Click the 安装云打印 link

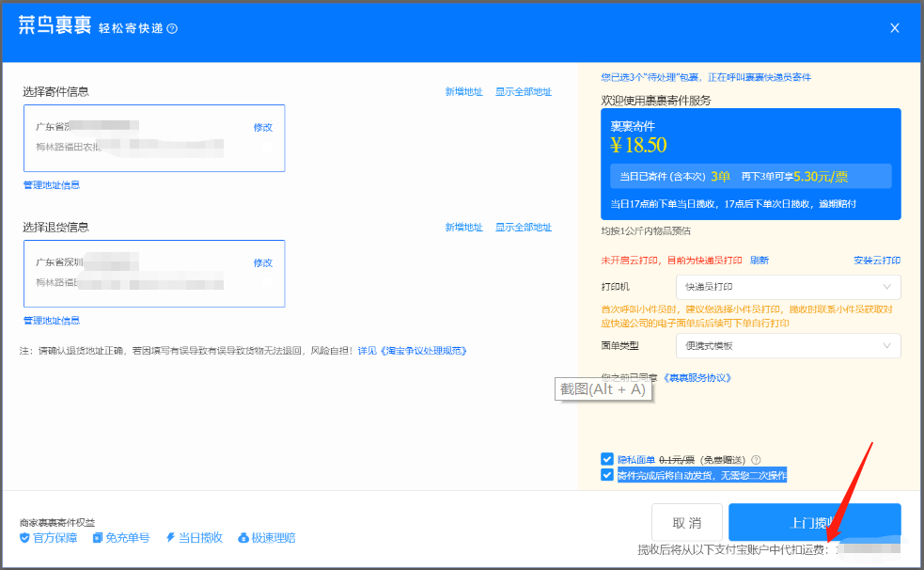[x=877, y=260]
